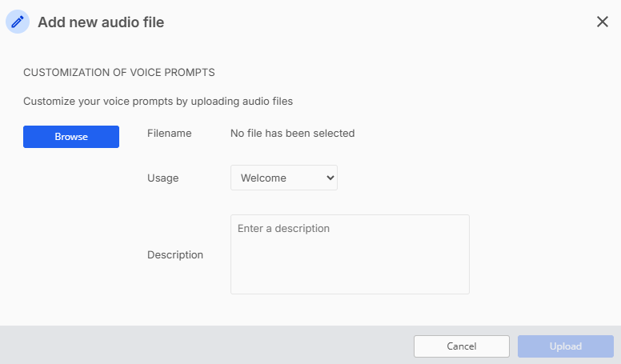Click the 'Customize your voice prompts' sentence
The height and width of the screenshot is (364, 621).
(158, 102)
